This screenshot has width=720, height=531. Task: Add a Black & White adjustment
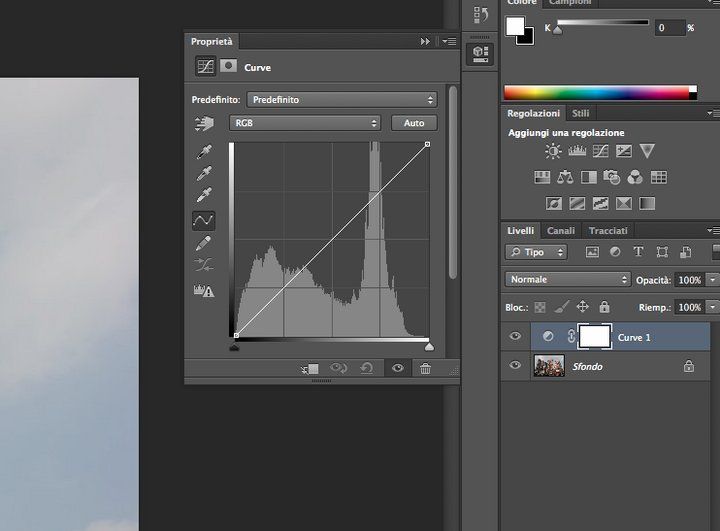[589, 177]
